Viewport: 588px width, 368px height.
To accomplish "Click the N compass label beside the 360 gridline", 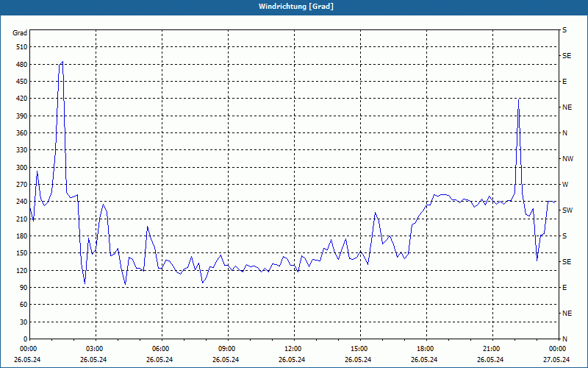I will pos(564,133).
